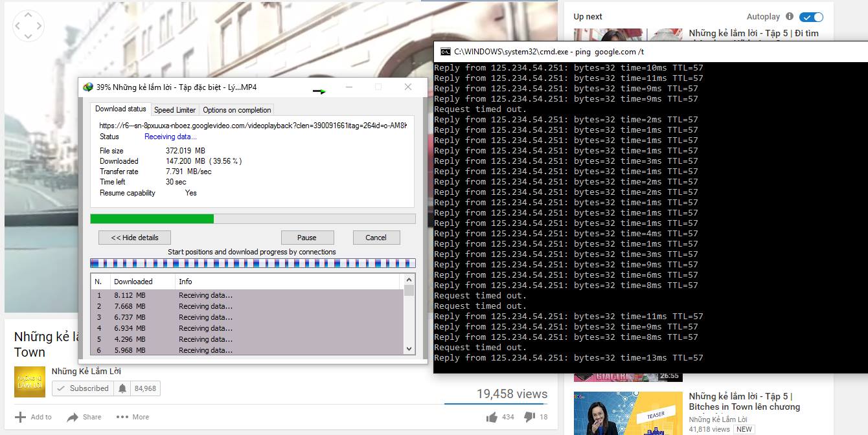The width and height of the screenshot is (868, 435).
Task: Open the "Tập 5 | Đi tìm" video title
Action: click(753, 33)
